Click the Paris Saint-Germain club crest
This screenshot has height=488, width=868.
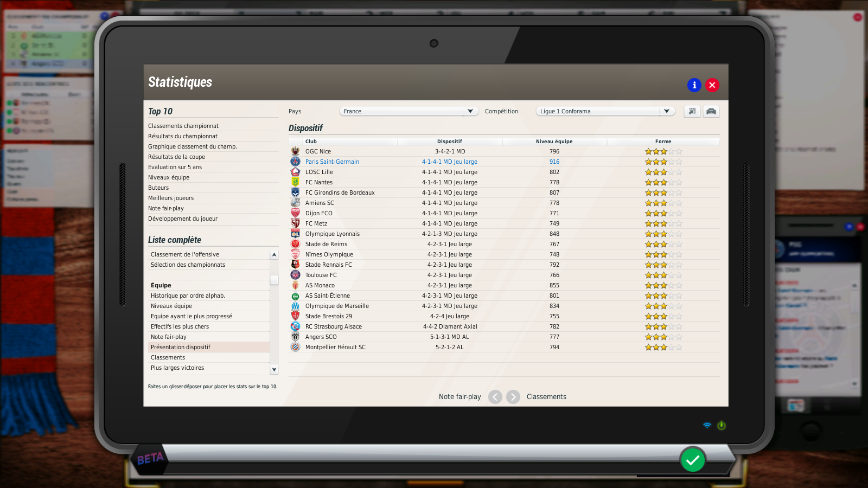[x=295, y=162]
